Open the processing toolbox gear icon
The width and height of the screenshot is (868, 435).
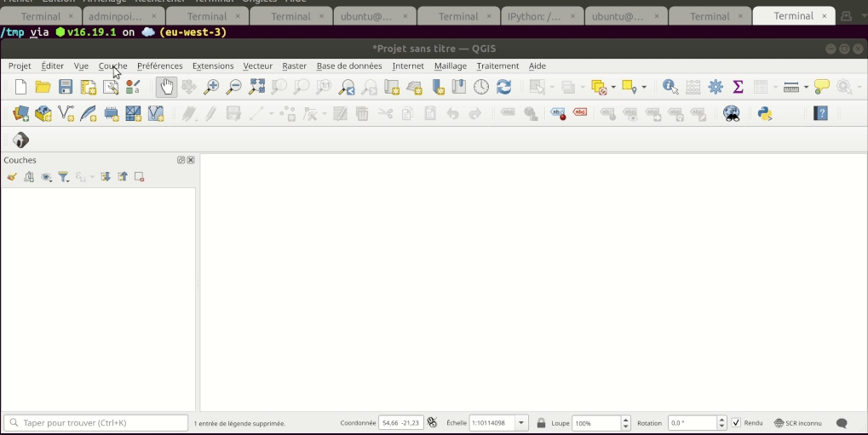[x=716, y=87]
